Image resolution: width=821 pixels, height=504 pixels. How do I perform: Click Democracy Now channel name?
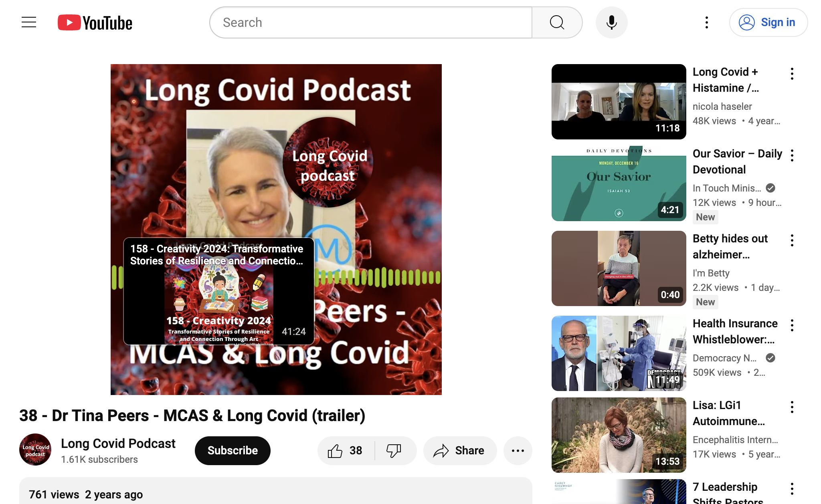point(725,358)
